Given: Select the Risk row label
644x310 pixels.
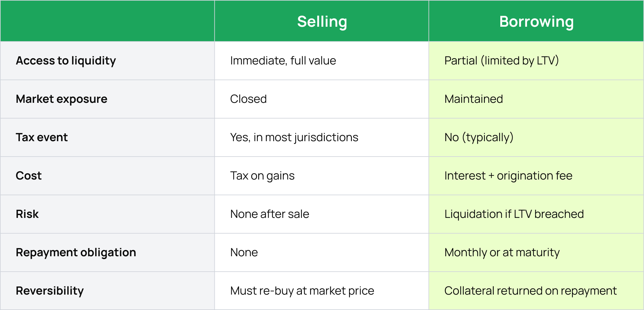Looking at the screenshot, I should pyautogui.click(x=27, y=214).
